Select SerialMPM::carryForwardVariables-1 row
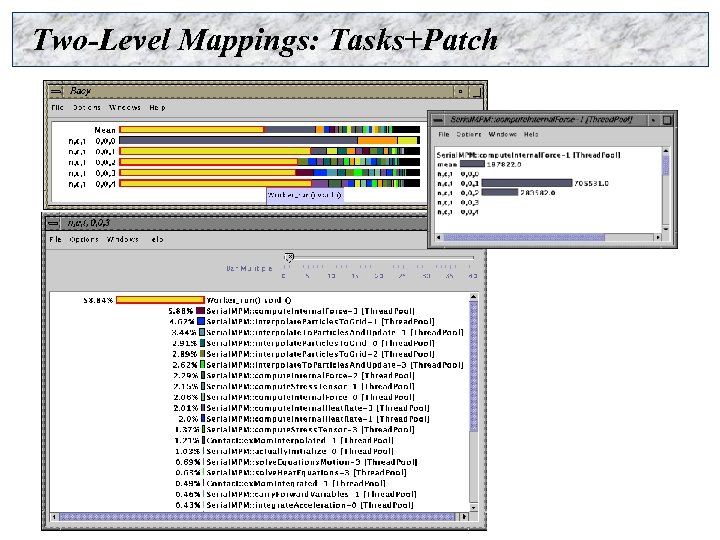Image resolution: width=720 pixels, height=540 pixels. 311,494
